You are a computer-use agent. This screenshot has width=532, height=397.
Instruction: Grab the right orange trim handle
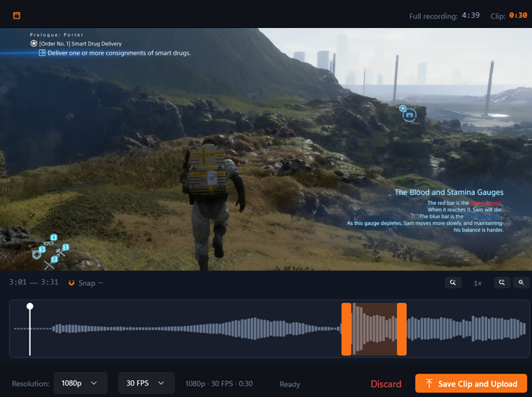pyautogui.click(x=402, y=329)
